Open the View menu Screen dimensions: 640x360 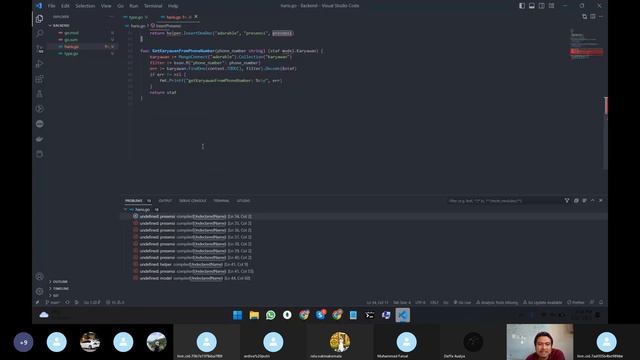(106, 6)
